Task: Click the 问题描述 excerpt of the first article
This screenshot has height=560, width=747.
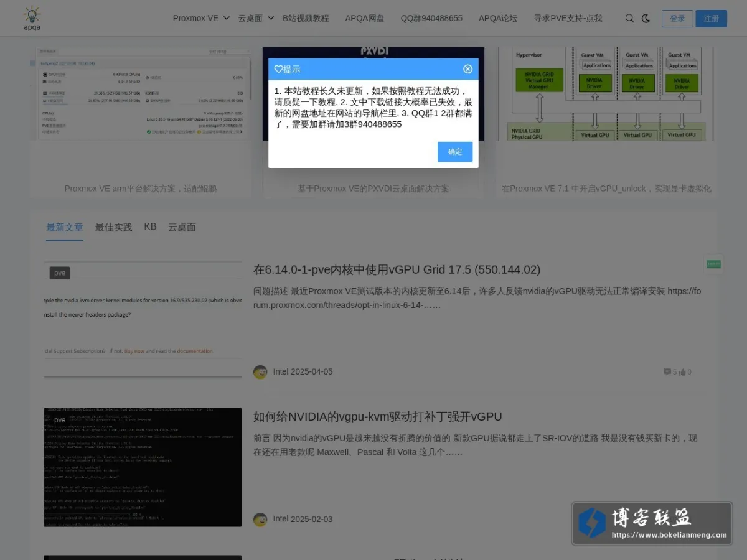Action: coord(478,298)
